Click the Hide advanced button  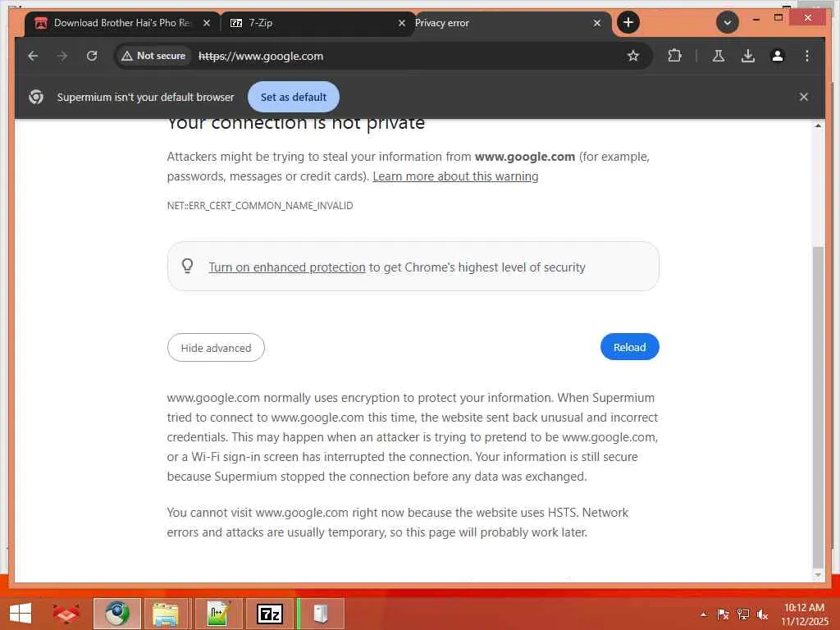[216, 348]
